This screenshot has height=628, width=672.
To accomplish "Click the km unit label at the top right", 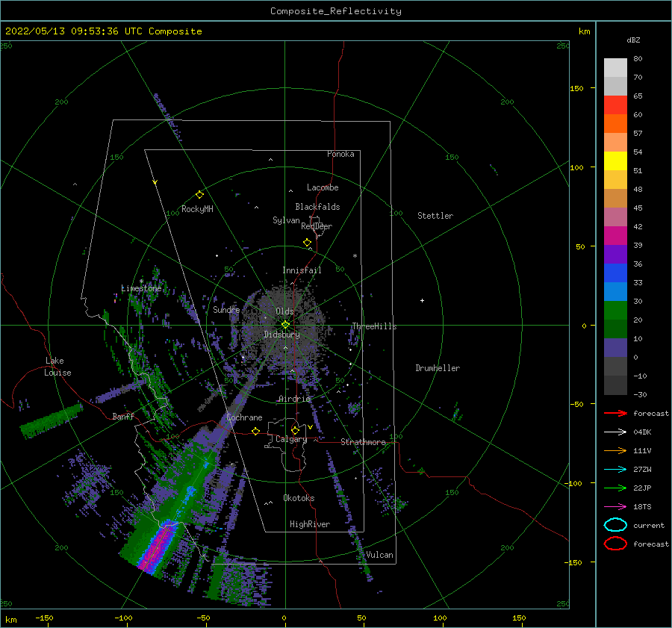I will pyautogui.click(x=584, y=31).
